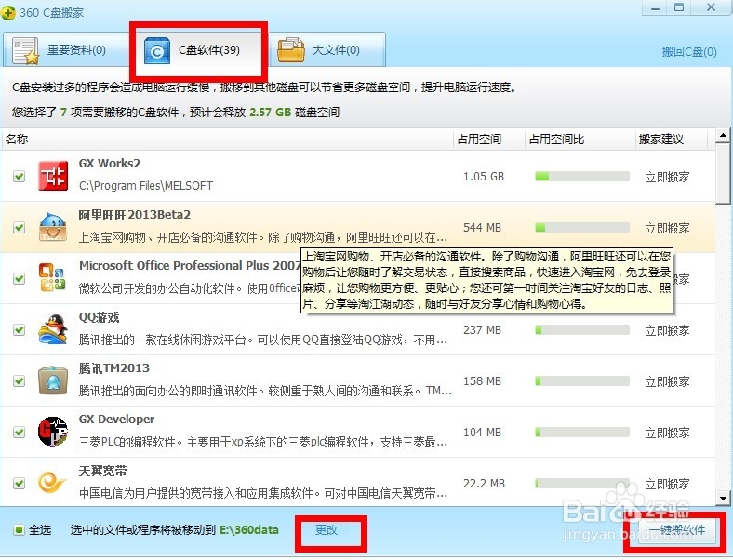Click the GX Works2 space usage bar
This screenshot has width=733, height=560.
(x=582, y=176)
